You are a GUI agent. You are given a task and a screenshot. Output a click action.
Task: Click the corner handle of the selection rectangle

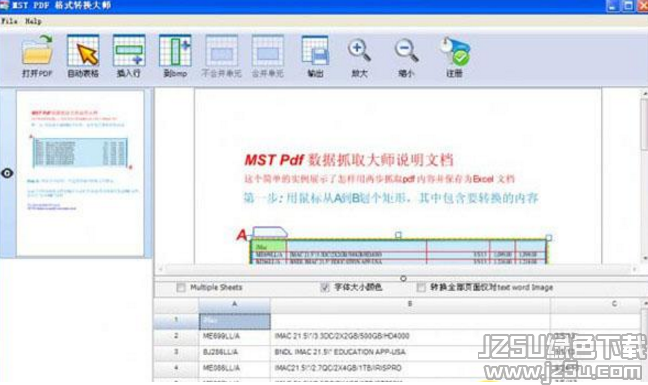pyautogui.click(x=548, y=238)
